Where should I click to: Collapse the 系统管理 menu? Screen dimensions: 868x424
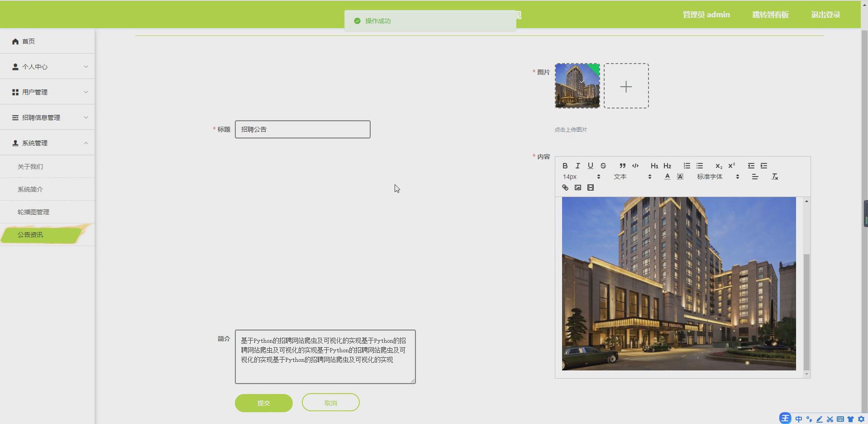tap(47, 143)
